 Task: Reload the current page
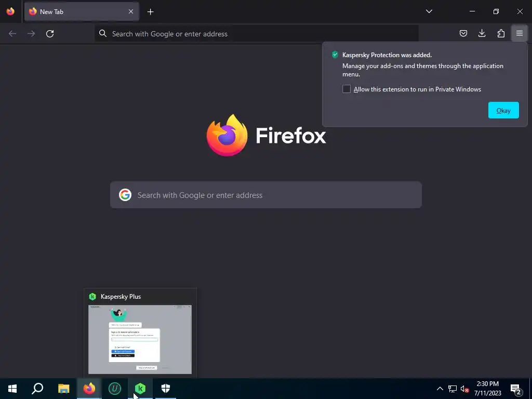tap(50, 34)
